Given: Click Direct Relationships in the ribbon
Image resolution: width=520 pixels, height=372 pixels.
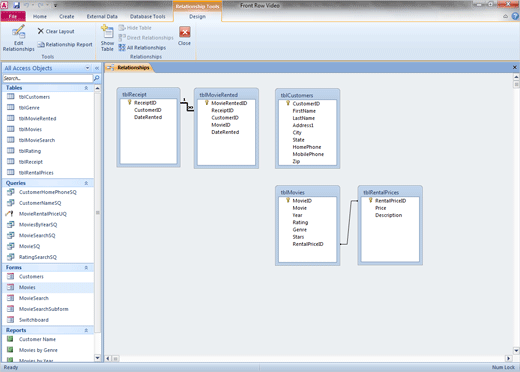Looking at the screenshot, I should click(x=146, y=38).
